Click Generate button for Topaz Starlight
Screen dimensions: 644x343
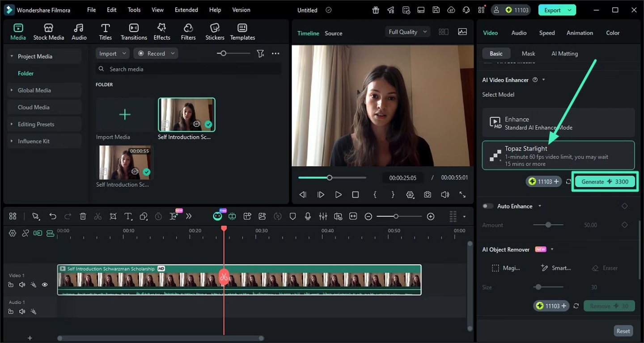tap(605, 182)
